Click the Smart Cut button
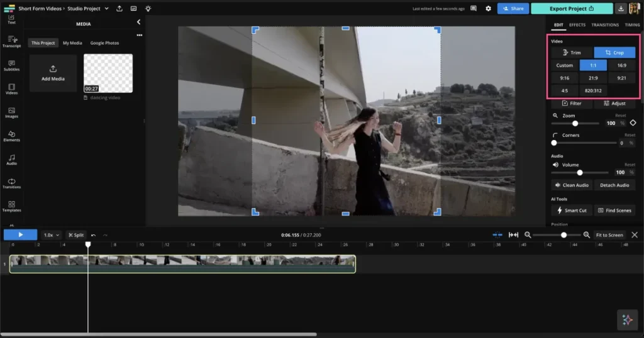Image resolution: width=644 pixels, height=338 pixels. [x=572, y=210]
